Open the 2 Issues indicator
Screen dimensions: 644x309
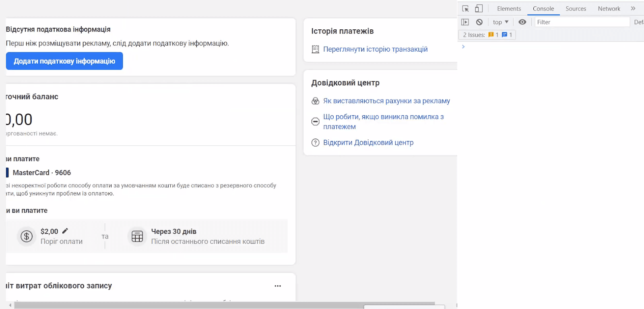pyautogui.click(x=487, y=35)
